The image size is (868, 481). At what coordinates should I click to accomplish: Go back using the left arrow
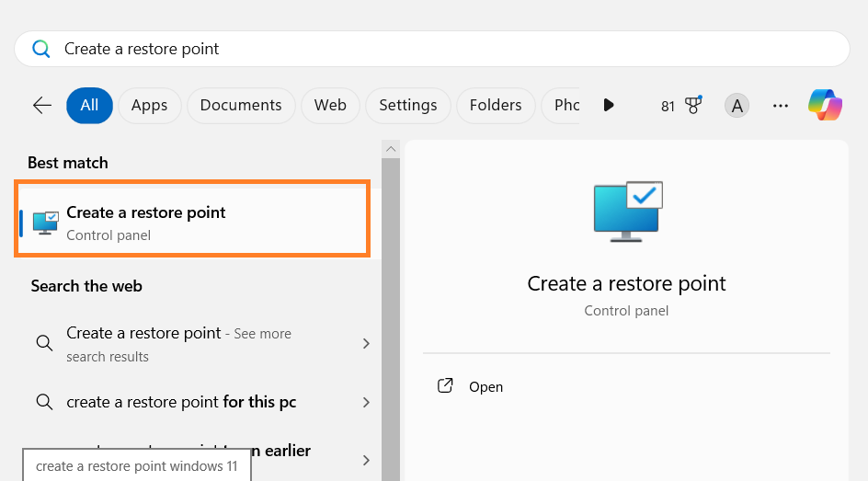pyautogui.click(x=42, y=106)
